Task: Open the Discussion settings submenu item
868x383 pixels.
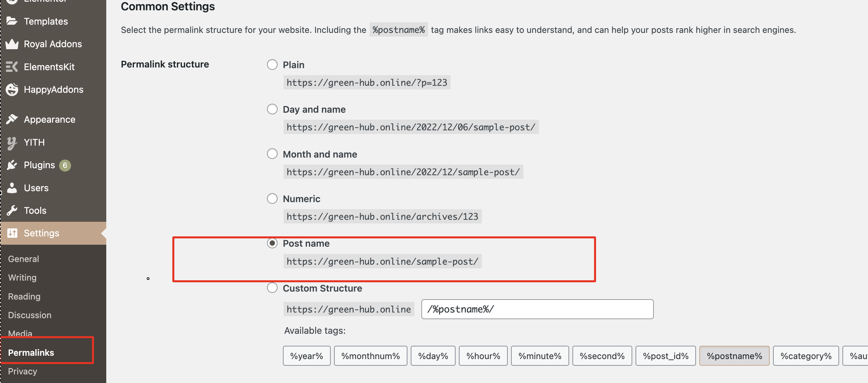Action: (x=30, y=315)
